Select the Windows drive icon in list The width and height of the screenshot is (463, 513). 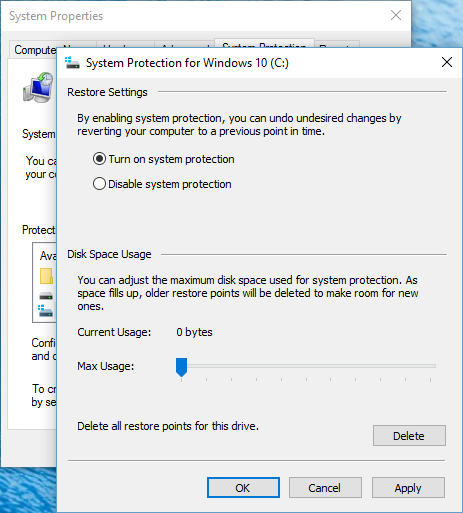[x=45, y=311]
